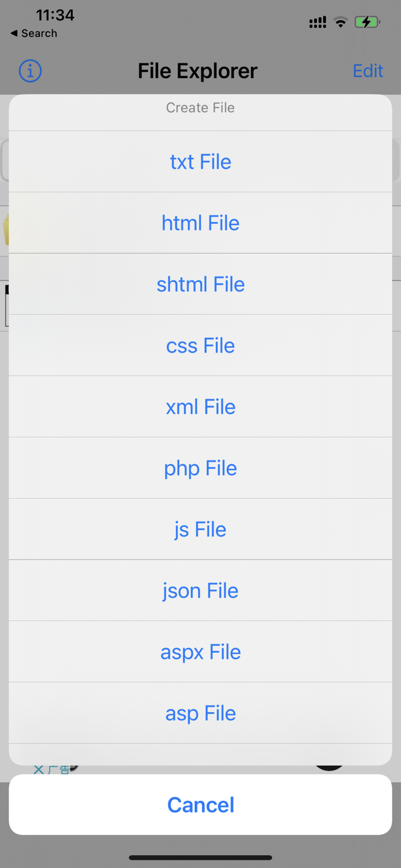Create an aspx File

click(x=200, y=652)
